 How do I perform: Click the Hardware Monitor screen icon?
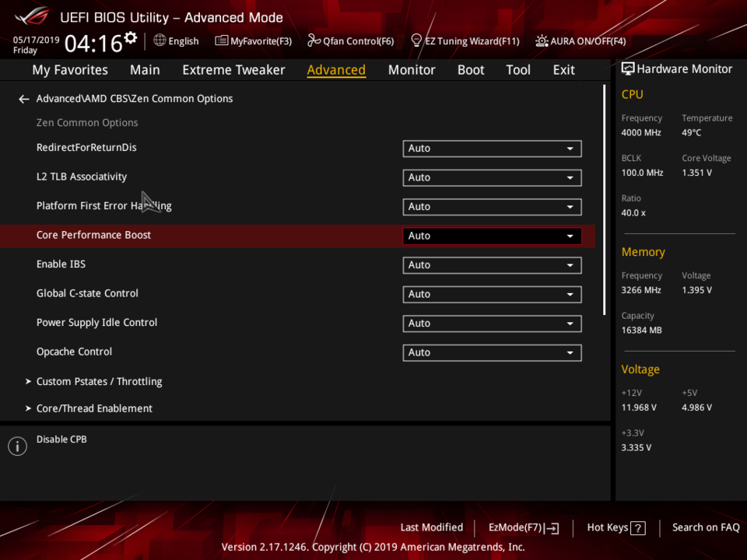[x=628, y=69]
